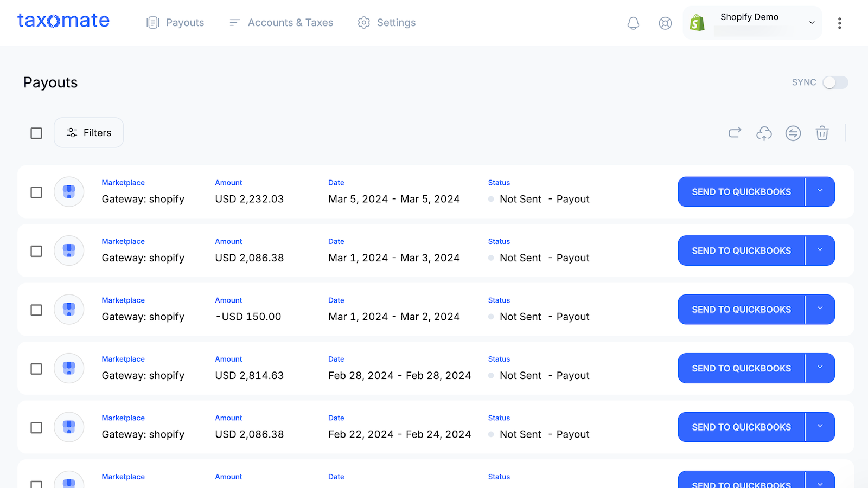This screenshot has height=488, width=868.
Task: Click the Shopify bag icon in the account selector
Action: [x=697, y=23]
